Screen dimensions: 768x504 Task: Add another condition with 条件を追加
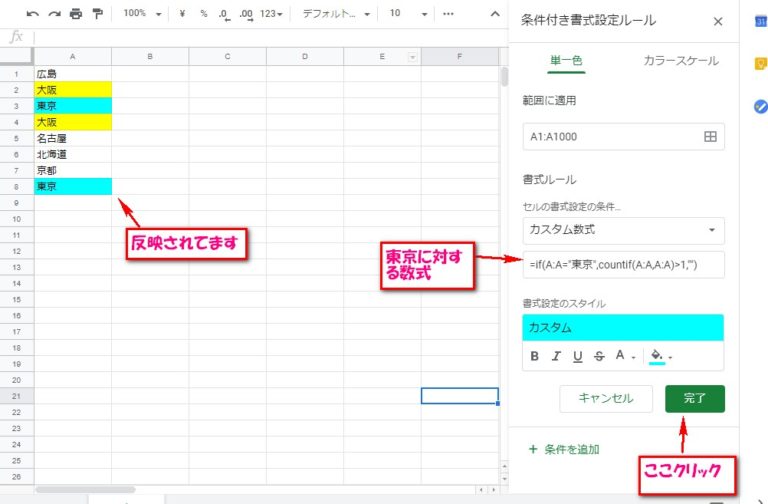(564, 449)
